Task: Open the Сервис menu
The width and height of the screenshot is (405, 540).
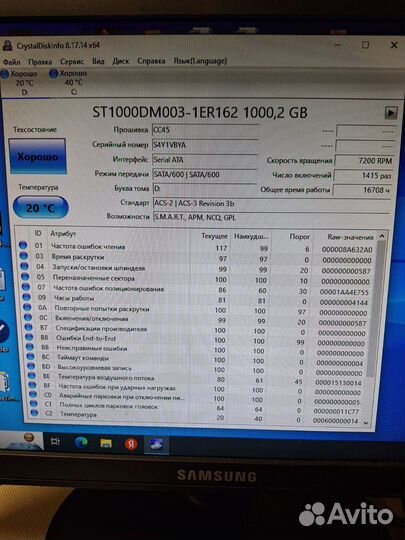Action: click(72, 61)
